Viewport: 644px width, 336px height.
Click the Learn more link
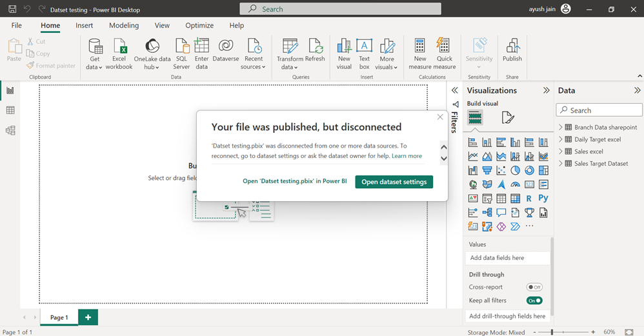pyautogui.click(x=407, y=156)
